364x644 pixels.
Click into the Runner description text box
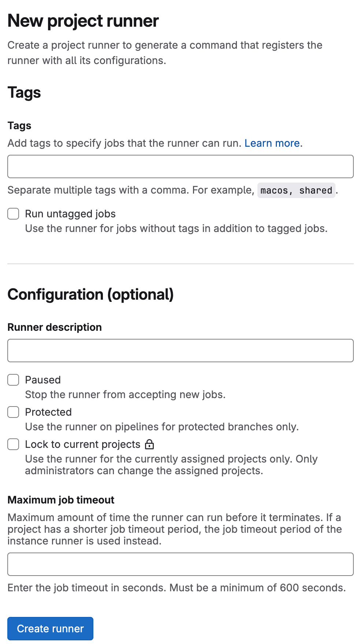click(x=180, y=351)
